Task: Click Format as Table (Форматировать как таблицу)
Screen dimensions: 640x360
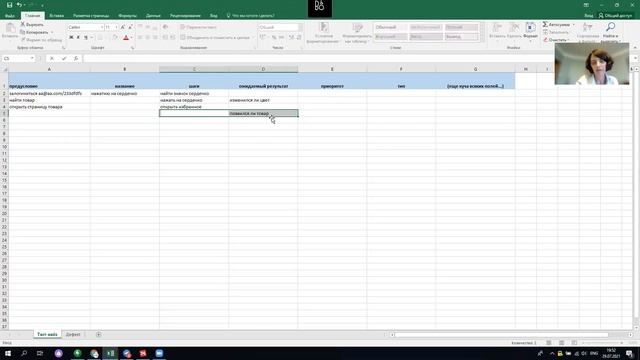Action: pyautogui.click(x=357, y=33)
